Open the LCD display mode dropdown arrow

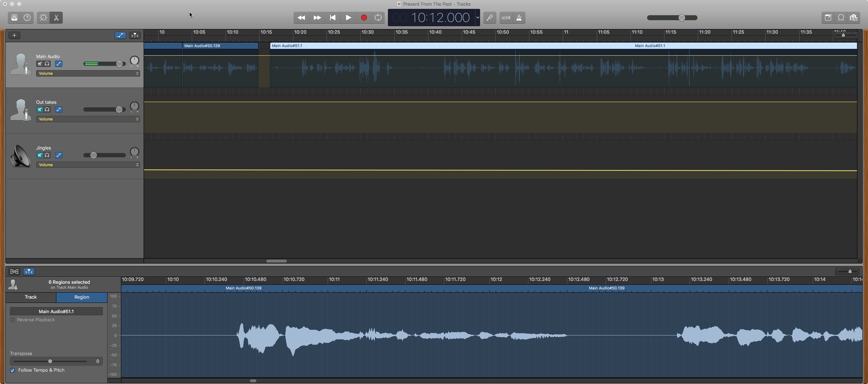[477, 18]
